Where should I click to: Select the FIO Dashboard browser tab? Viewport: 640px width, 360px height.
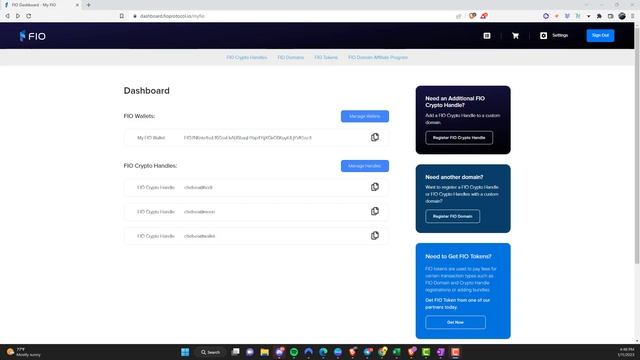coord(41,5)
